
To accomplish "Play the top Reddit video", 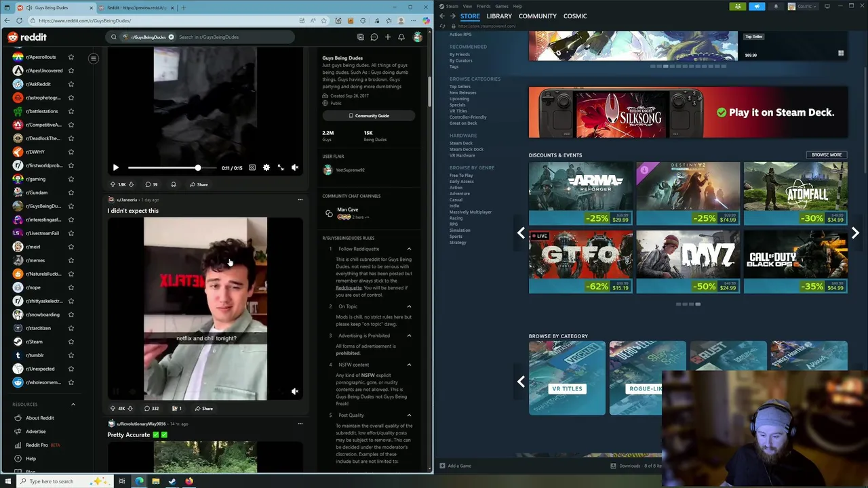I will (115, 167).
